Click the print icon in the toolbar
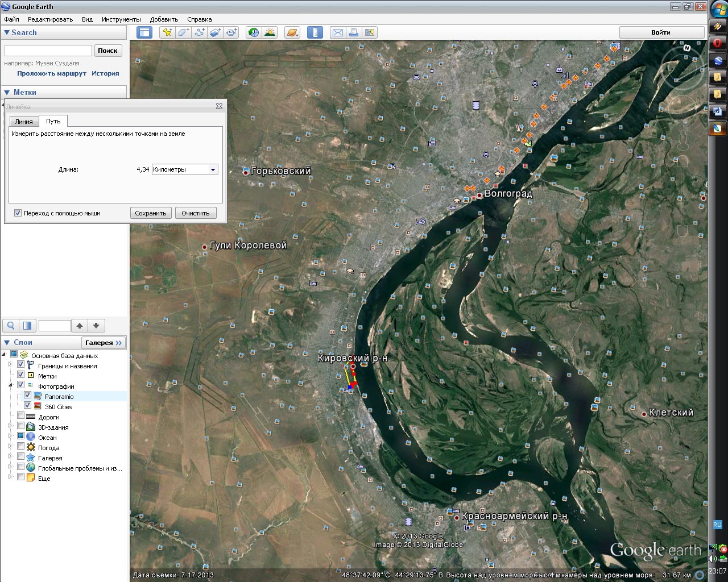This screenshot has width=728, height=582. click(x=354, y=32)
